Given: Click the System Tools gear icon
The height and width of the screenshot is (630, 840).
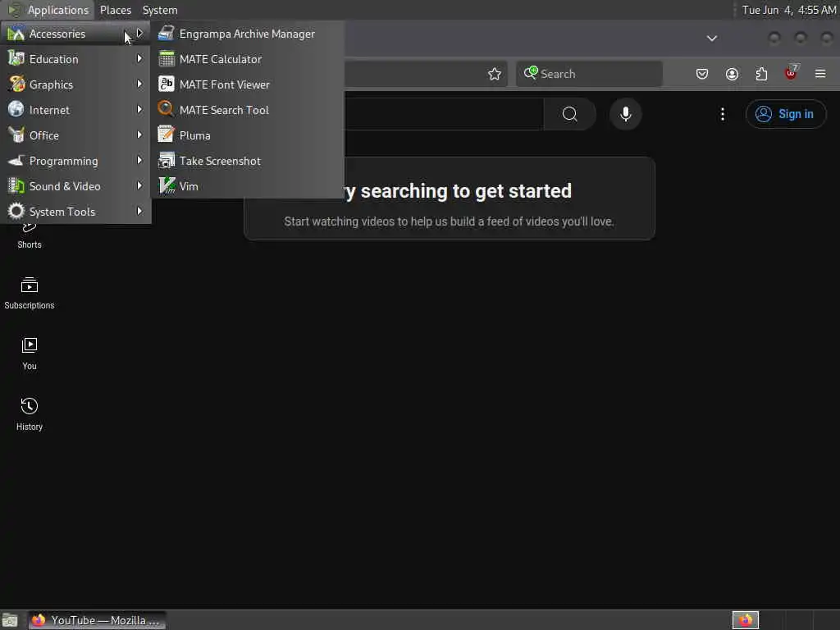Looking at the screenshot, I should click(16, 211).
